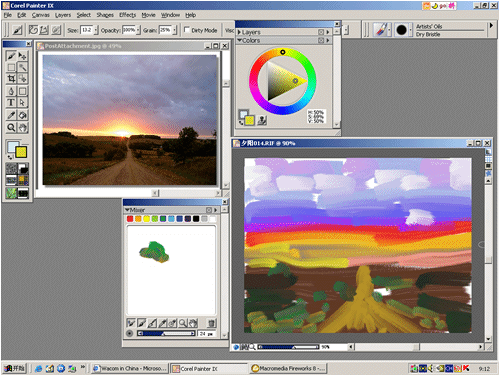The width and height of the screenshot is (500, 375).
Task: Open the Opacity slider dropdown
Action: tap(138, 30)
